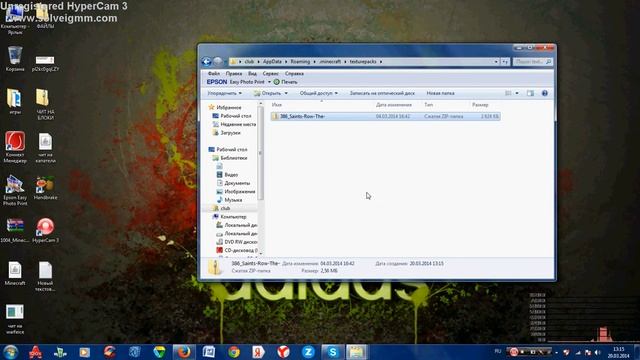Open the view options dropdown arrow
Screen dimensions: 640x360
(517, 93)
